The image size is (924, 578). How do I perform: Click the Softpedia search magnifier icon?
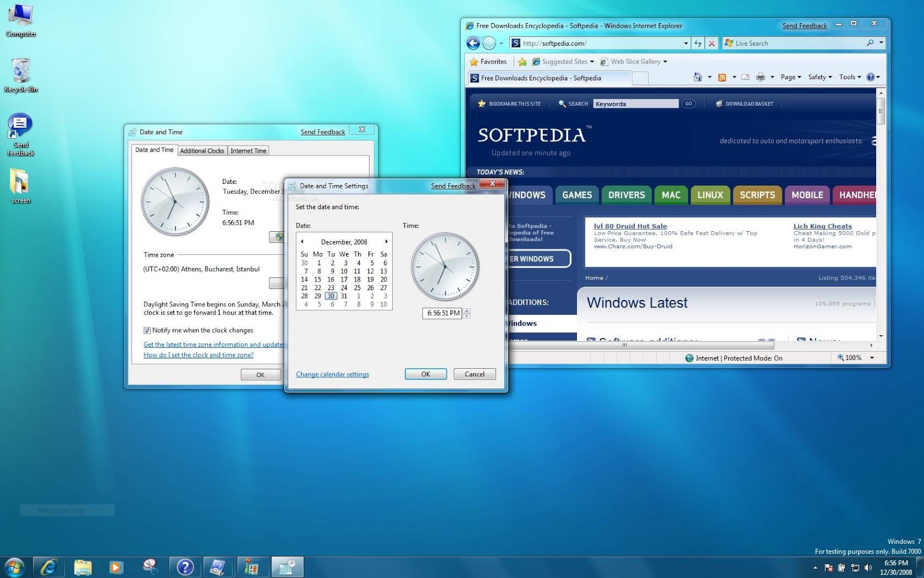pyautogui.click(x=562, y=103)
